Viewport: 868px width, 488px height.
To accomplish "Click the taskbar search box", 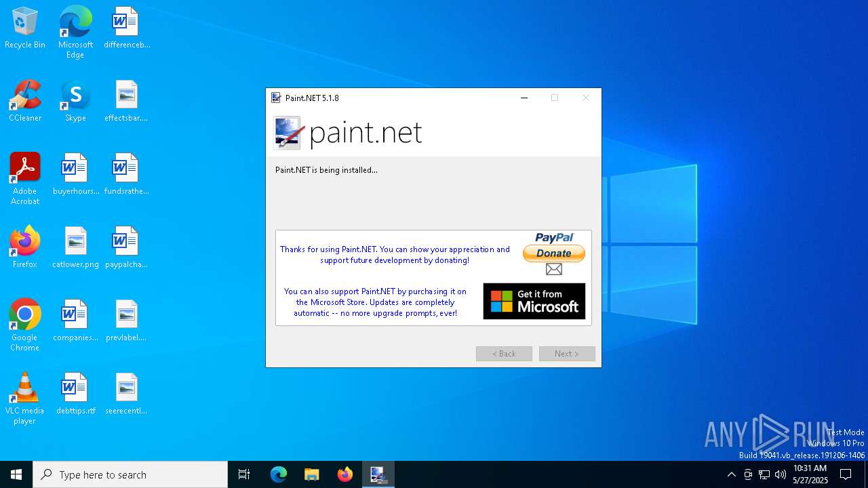I will tap(130, 474).
